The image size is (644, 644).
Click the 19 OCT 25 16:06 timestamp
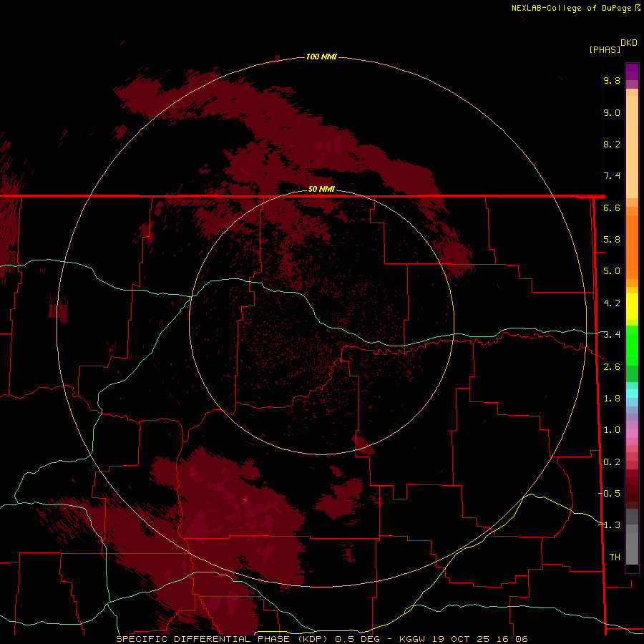click(480, 639)
